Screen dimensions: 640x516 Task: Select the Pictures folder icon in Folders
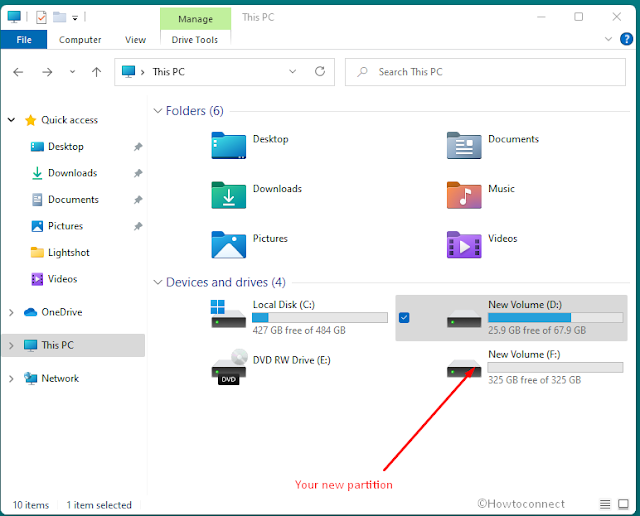(229, 245)
